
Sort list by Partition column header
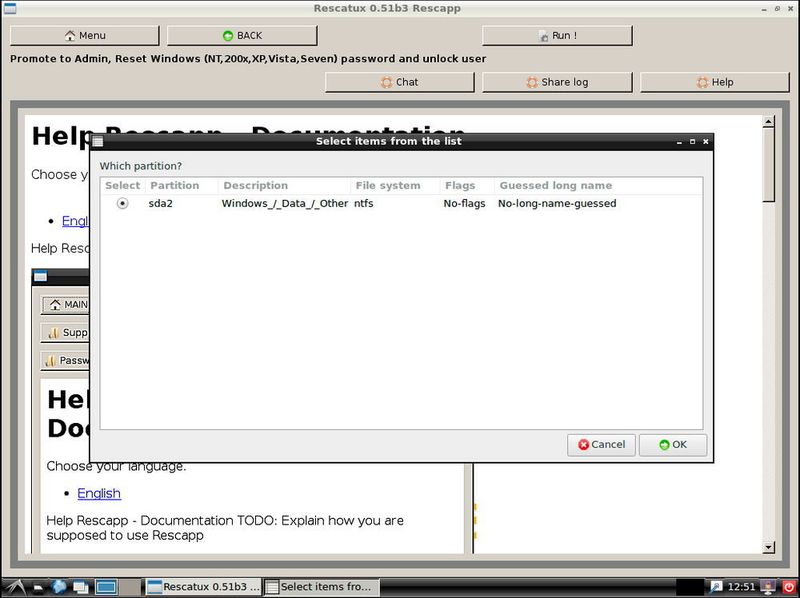click(174, 186)
